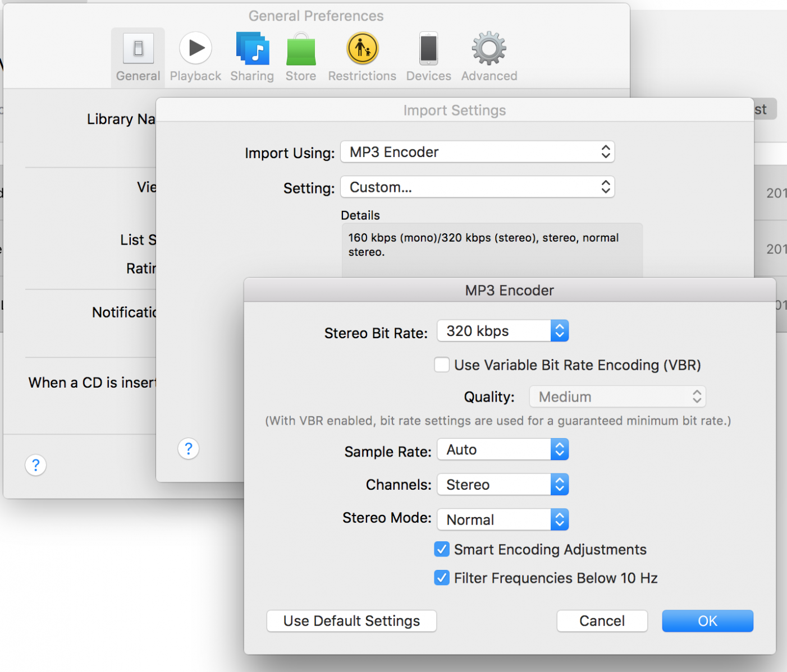The image size is (787, 672).
Task: Open the Stereo Bit Rate dropdown
Action: pyautogui.click(x=502, y=331)
